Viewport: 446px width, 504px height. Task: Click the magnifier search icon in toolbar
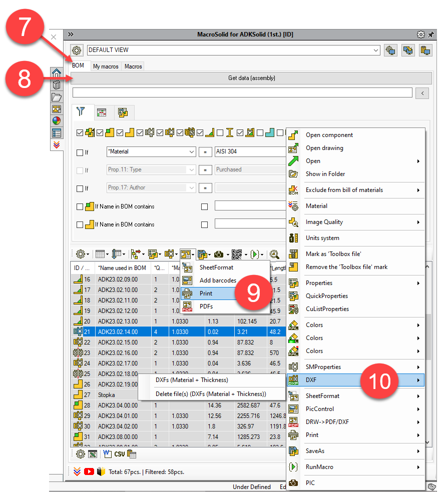(x=274, y=254)
